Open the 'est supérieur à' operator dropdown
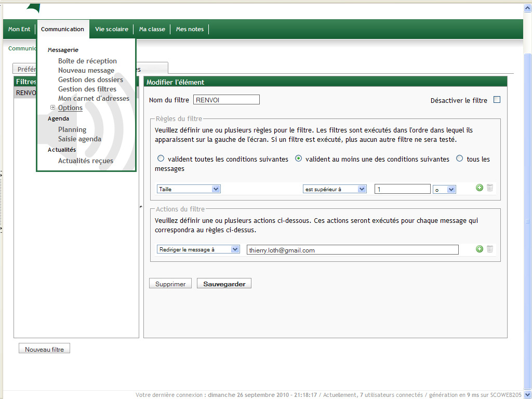Screen dimensions: 532x399 (x=335, y=189)
